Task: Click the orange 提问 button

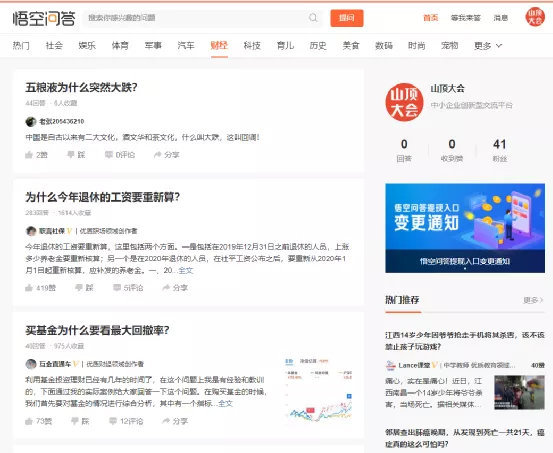Action: pyautogui.click(x=347, y=18)
